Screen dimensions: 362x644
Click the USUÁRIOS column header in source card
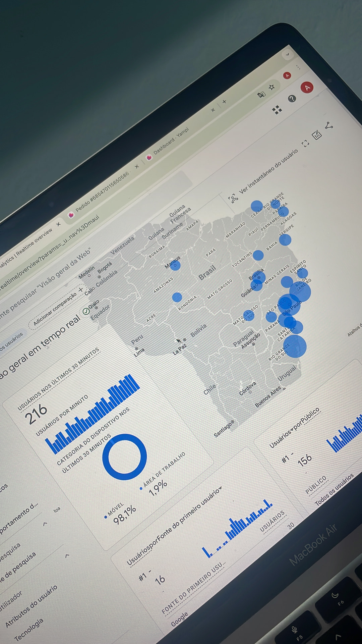coord(273,522)
